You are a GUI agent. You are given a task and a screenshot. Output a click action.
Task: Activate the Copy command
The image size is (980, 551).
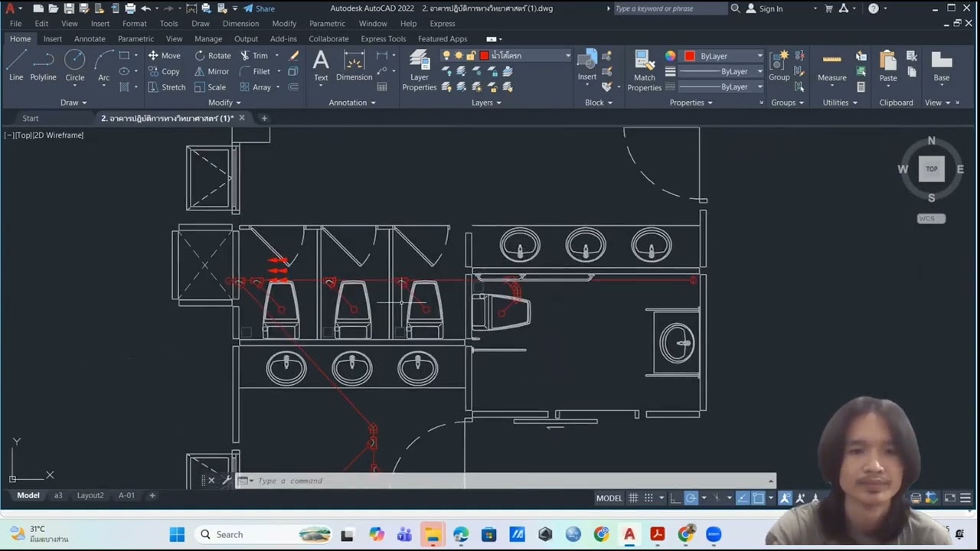tap(163, 71)
